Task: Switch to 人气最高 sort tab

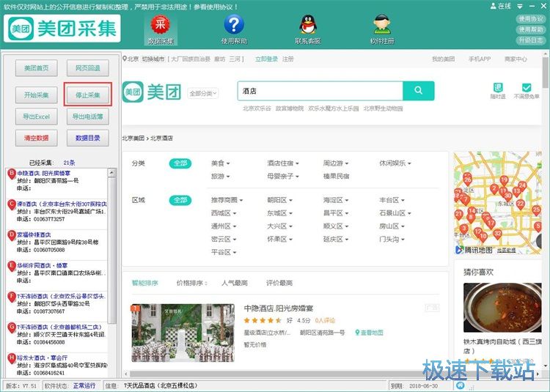Action: (235, 283)
